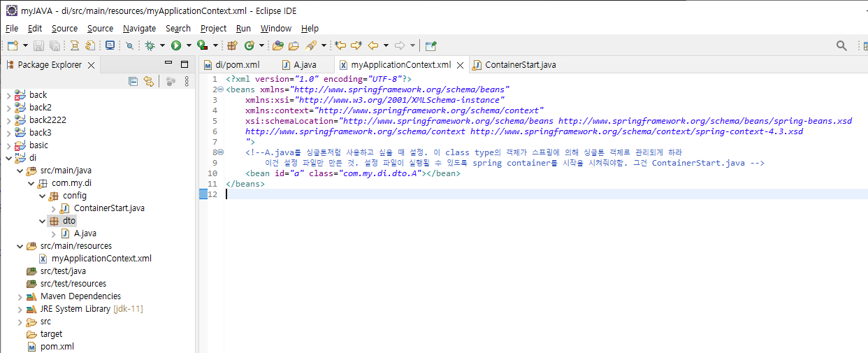Expand Maven Dependencies node
This screenshot has height=353, width=868.
[20, 296]
